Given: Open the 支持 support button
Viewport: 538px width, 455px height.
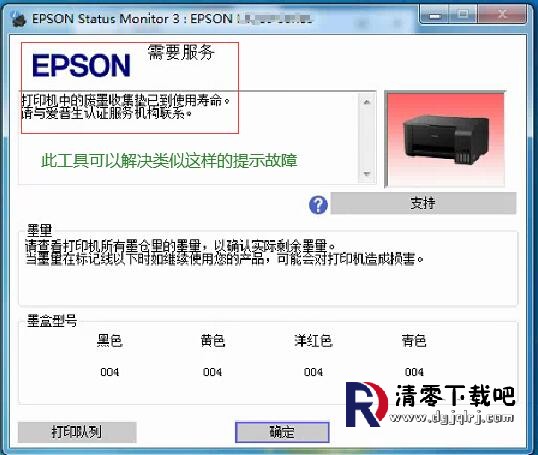Looking at the screenshot, I should [x=423, y=203].
